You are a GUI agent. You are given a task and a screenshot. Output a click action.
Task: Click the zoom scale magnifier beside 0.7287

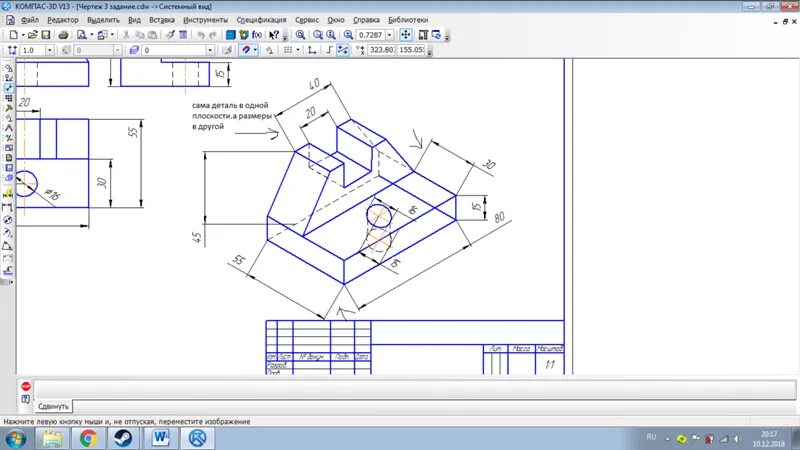[348, 35]
